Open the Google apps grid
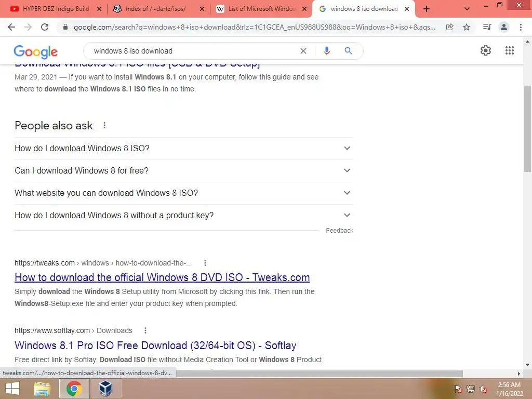The width and height of the screenshot is (532, 399). (x=509, y=50)
